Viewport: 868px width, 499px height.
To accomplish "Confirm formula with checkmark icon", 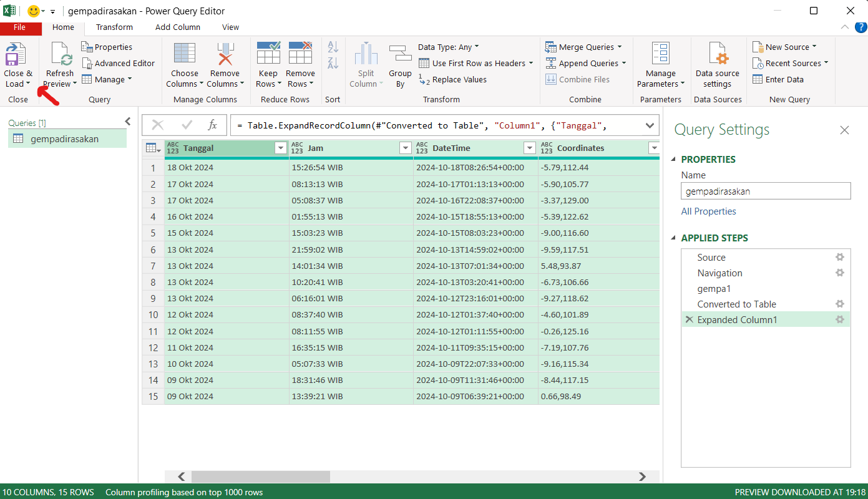I will point(186,125).
